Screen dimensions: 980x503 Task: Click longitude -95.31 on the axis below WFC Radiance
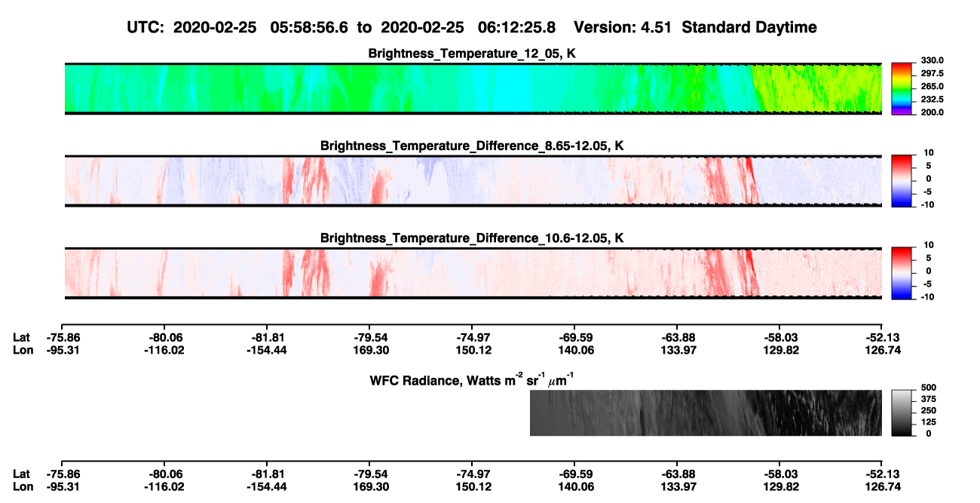click(x=63, y=486)
